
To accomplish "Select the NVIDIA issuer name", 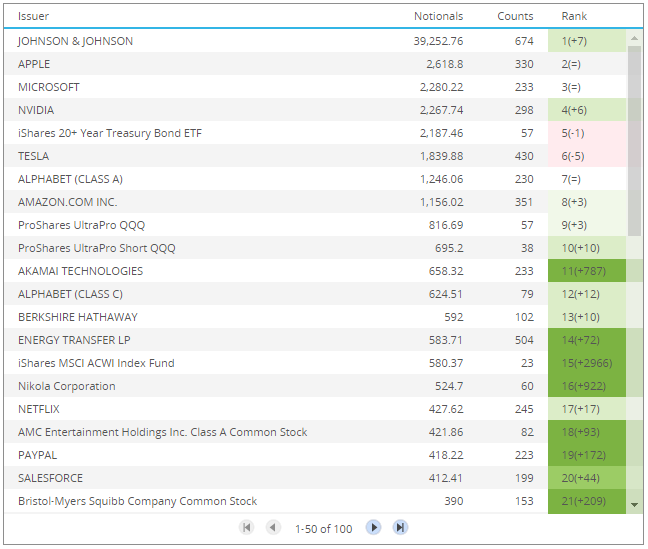I will pyautogui.click(x=36, y=110).
